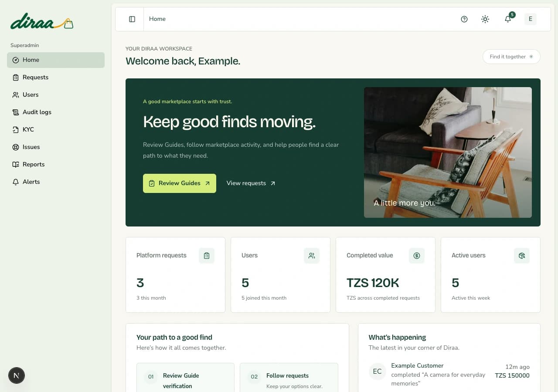
Task: Switch theme with the sun icon
Action: point(485,19)
